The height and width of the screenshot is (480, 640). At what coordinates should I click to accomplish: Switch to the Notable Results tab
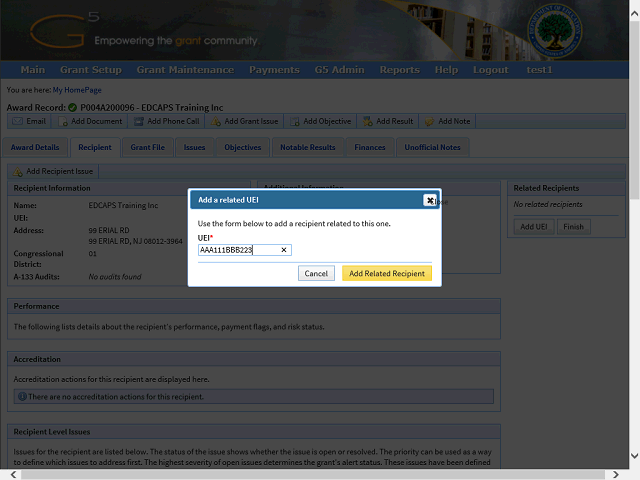[x=307, y=147]
